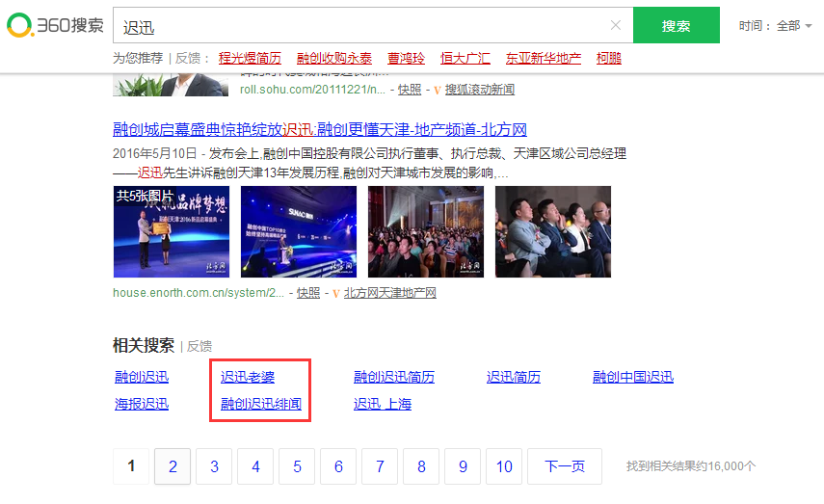Go to results page 8

click(x=421, y=466)
